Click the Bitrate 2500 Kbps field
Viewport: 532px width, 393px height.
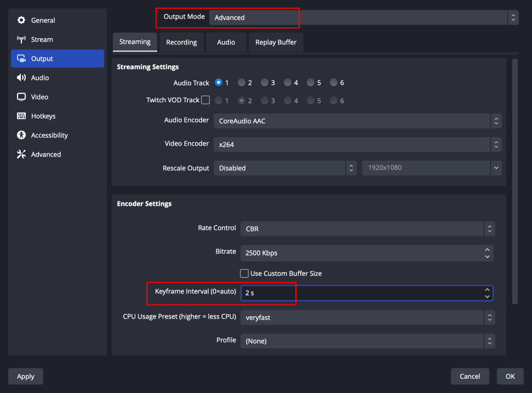coord(367,253)
